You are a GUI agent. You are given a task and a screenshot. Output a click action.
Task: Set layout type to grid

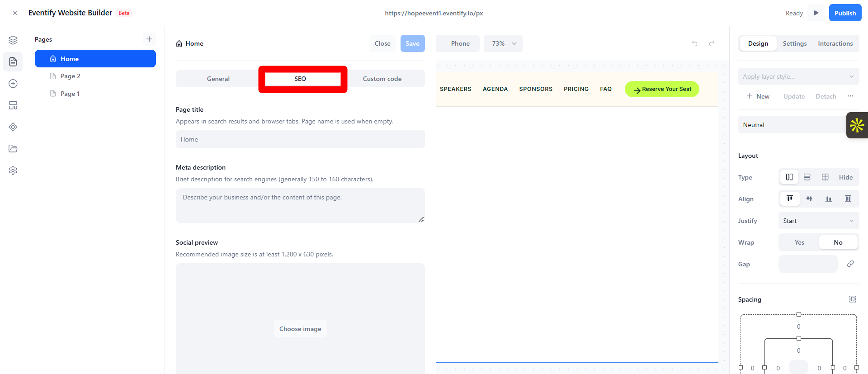825,177
